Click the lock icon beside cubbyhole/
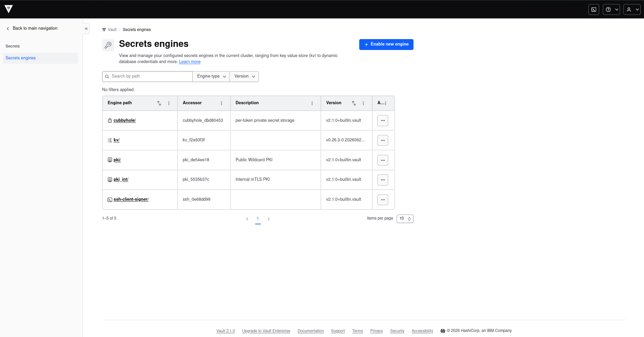This screenshot has width=644, height=337. (x=110, y=120)
